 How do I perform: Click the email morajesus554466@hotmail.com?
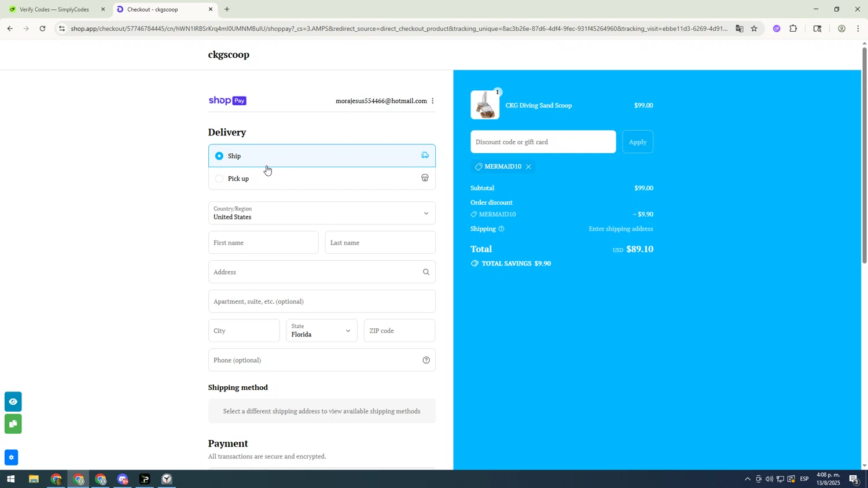[381, 101]
